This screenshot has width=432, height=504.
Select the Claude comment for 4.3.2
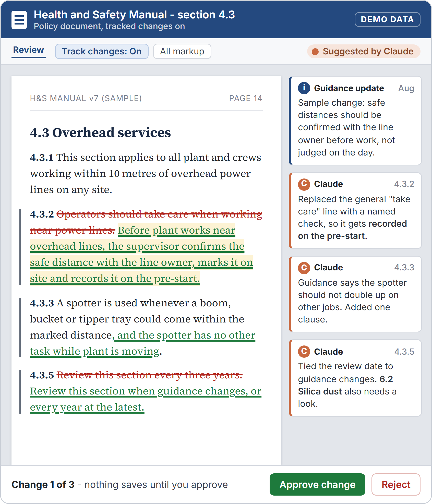[x=355, y=211]
